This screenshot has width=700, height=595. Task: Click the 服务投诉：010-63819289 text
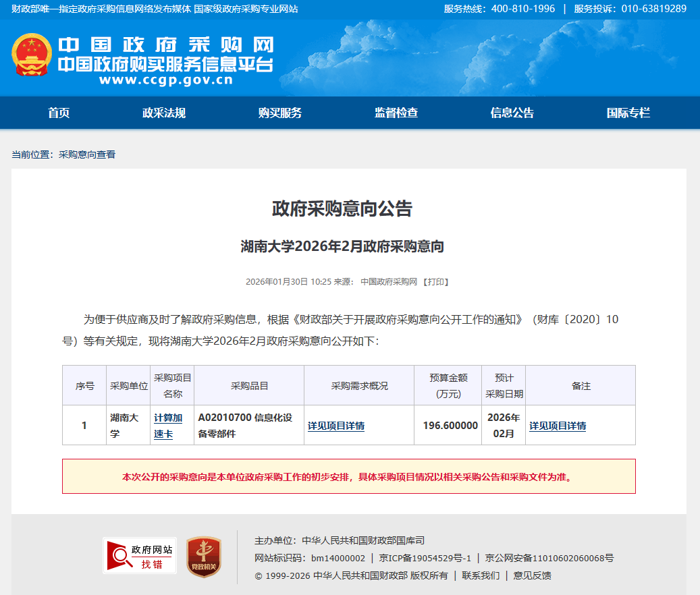tap(630, 9)
